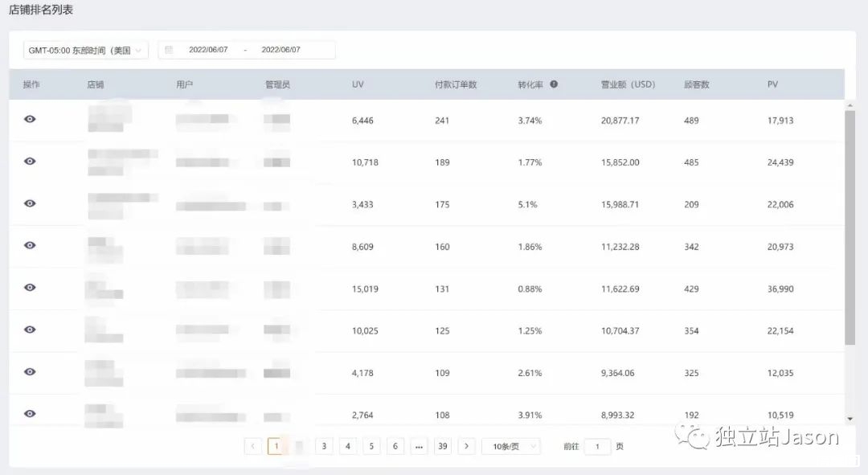Open eye icon for row with 5.1% conversion
Screen dimensions: 868x475
click(30, 203)
